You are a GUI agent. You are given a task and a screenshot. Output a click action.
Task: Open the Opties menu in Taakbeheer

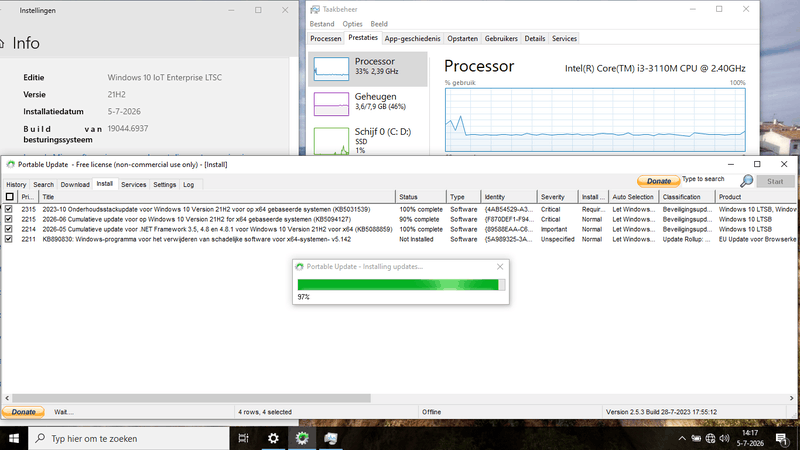[352, 24]
